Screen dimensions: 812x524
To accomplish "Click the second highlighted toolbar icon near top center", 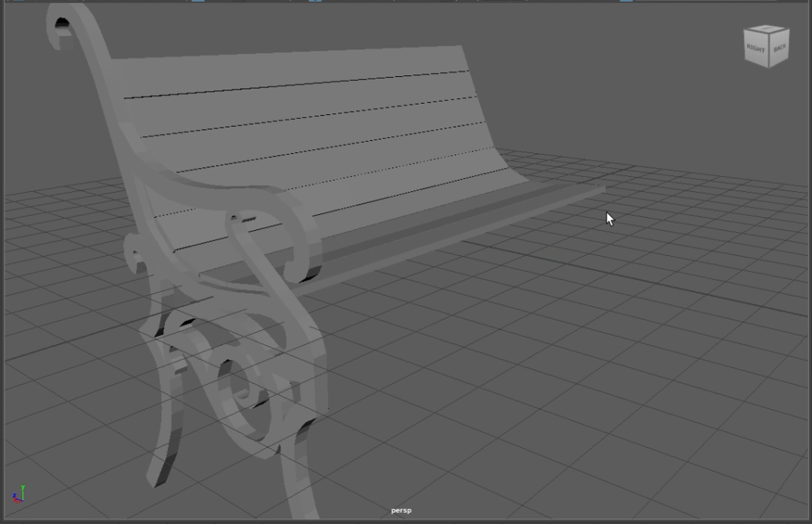I will click(x=316, y=2).
